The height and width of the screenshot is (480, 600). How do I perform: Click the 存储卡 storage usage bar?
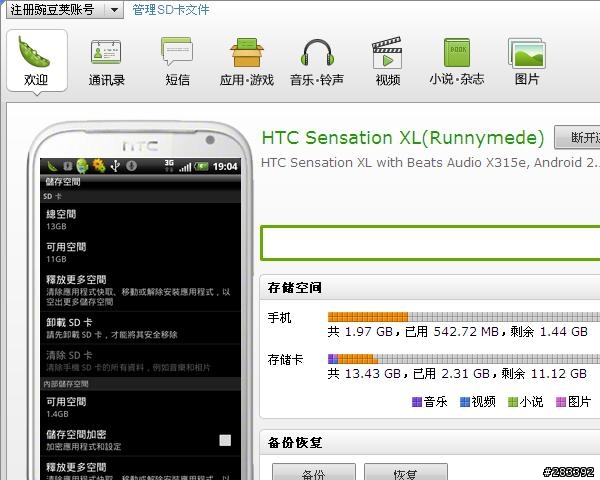pyautogui.click(x=464, y=359)
